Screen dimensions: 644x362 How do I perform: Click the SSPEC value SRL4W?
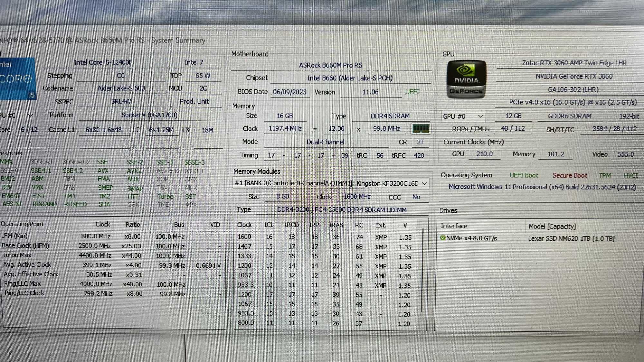tap(121, 101)
